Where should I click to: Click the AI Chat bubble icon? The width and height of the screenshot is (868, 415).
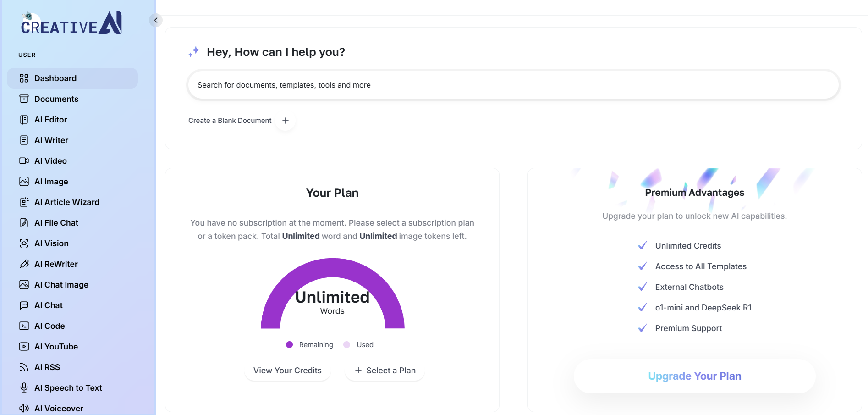24,305
